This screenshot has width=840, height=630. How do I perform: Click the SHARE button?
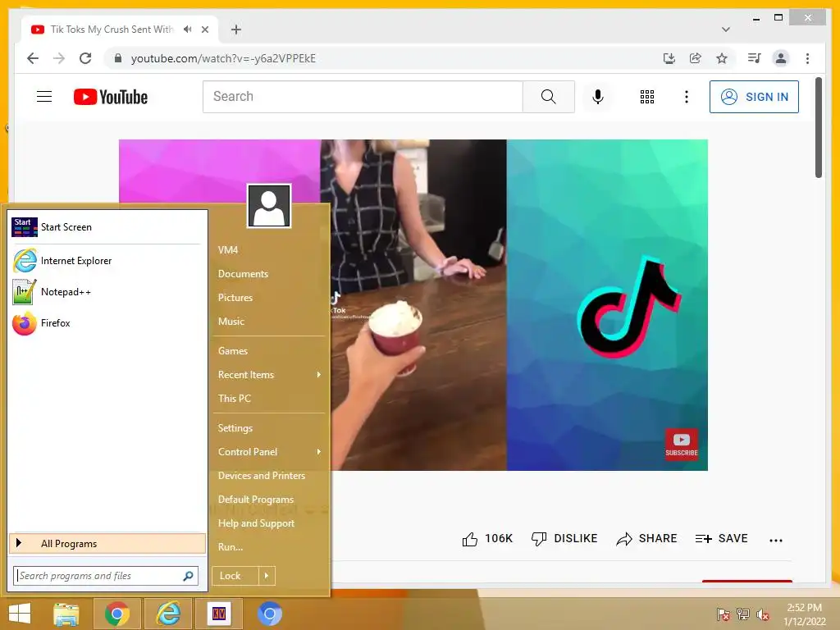(646, 539)
